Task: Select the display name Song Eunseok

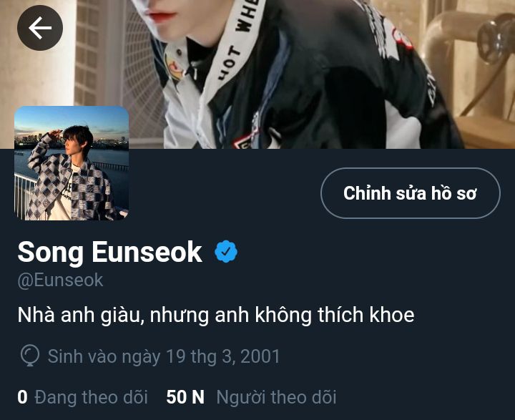Action: click(109, 253)
